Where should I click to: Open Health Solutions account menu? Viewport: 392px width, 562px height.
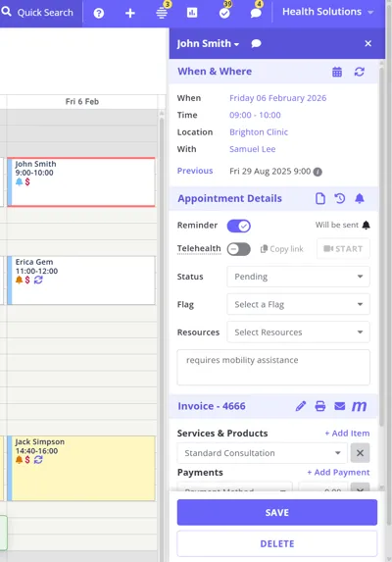(327, 12)
